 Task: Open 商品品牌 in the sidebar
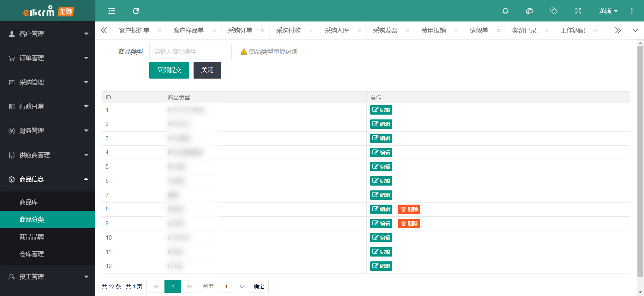[32, 237]
